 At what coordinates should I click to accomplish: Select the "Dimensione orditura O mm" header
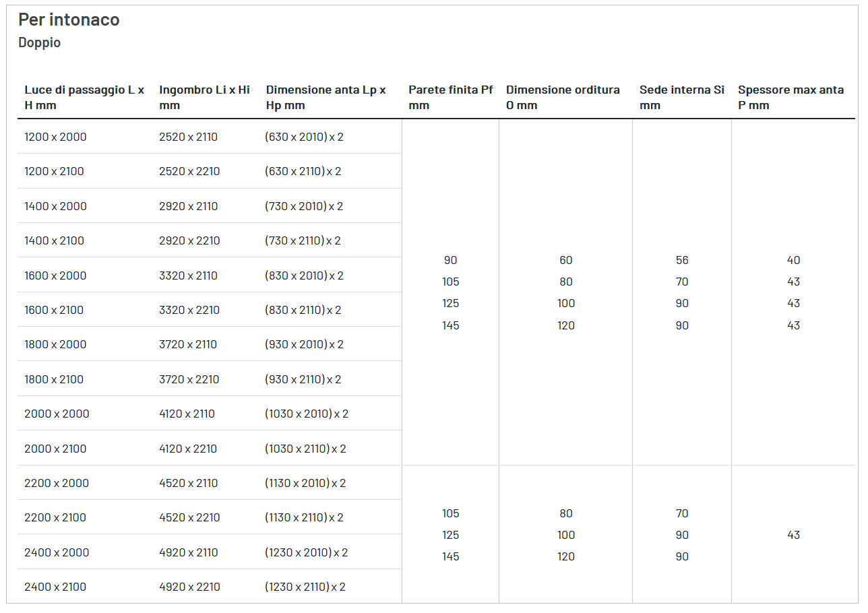563,98
